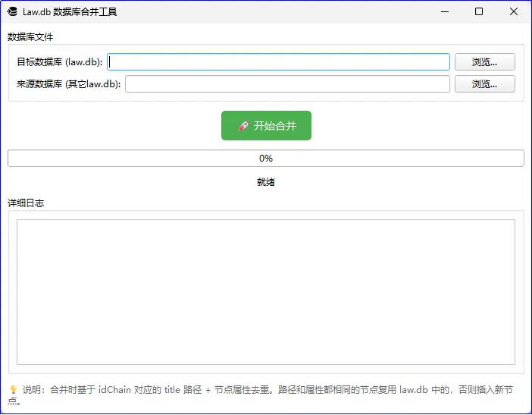
Task: Click the 来源数据库 (其它law.db): label
Action: (x=68, y=84)
